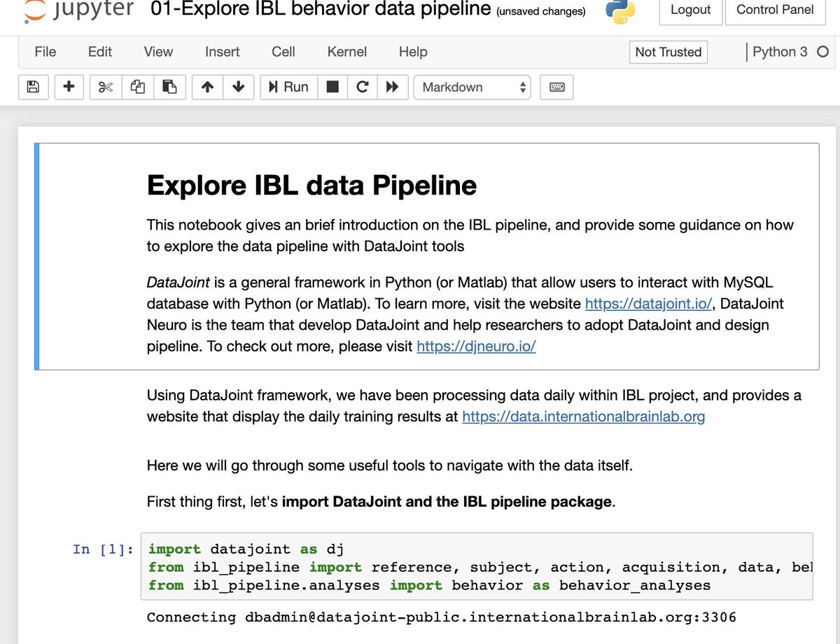Image resolution: width=840 pixels, height=644 pixels.
Task: Follow the https://djneuro.io/ link
Action: (476, 346)
